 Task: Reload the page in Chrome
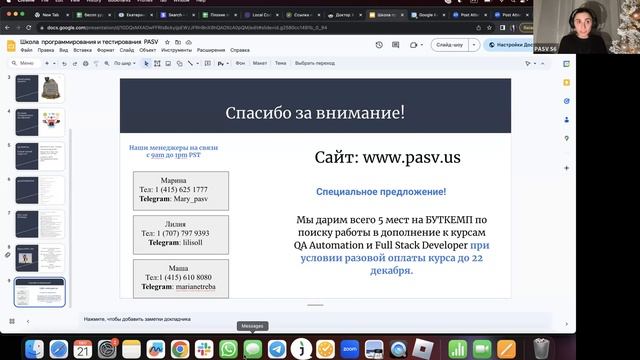[x=29, y=28]
